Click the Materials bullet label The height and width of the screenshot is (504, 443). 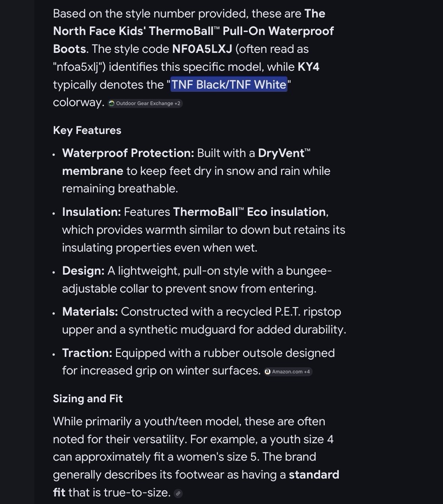[90, 312]
